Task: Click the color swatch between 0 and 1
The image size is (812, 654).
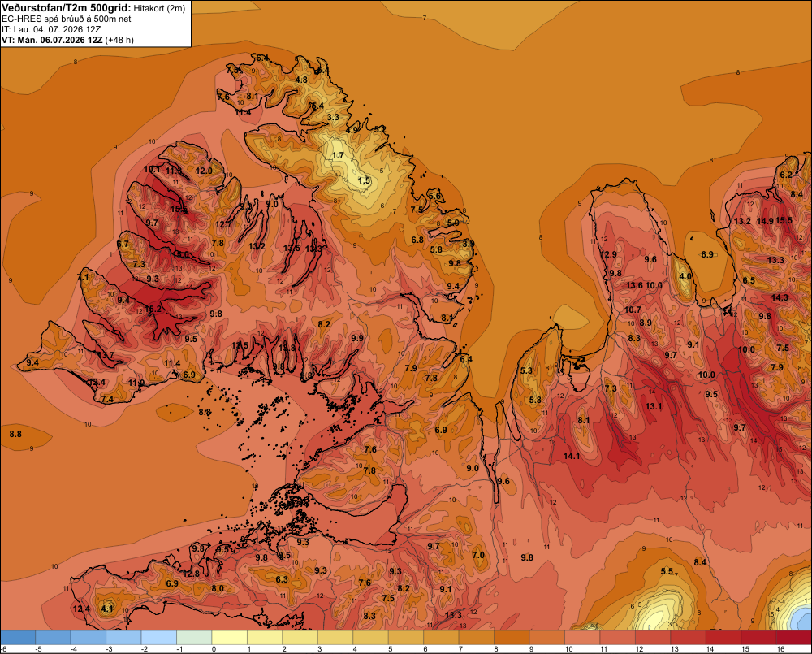Action: tap(230, 638)
